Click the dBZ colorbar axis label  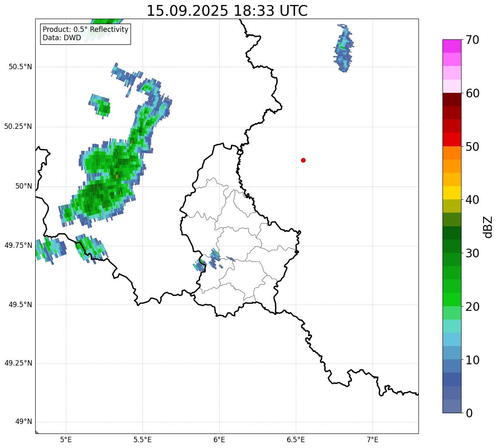pyautogui.click(x=488, y=226)
